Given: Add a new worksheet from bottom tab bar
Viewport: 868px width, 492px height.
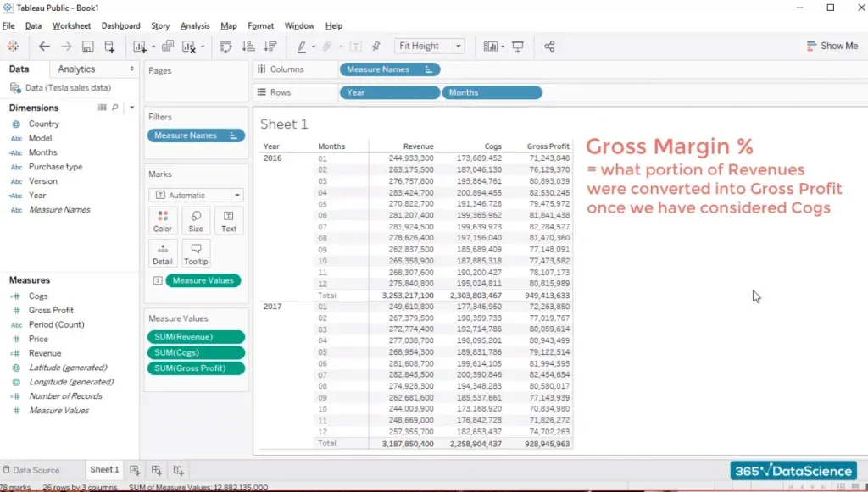Looking at the screenshot, I should pyautogui.click(x=135, y=470).
